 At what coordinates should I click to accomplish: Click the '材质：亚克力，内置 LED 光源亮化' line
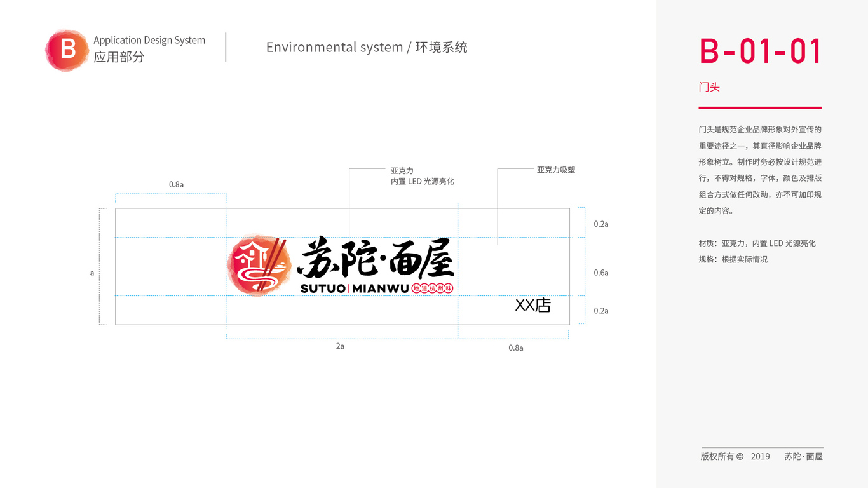(x=757, y=243)
